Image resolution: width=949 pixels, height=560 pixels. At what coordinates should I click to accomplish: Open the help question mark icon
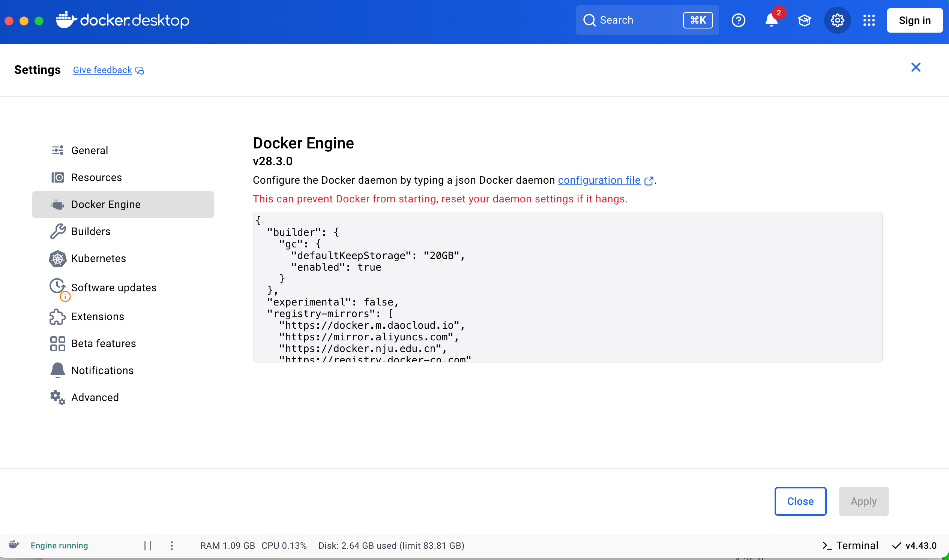[738, 20]
